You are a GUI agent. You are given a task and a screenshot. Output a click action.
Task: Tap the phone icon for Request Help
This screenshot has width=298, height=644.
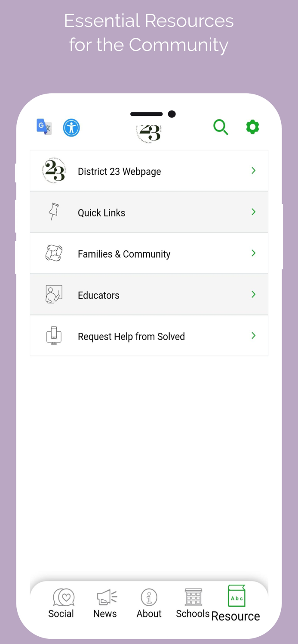coord(54,336)
